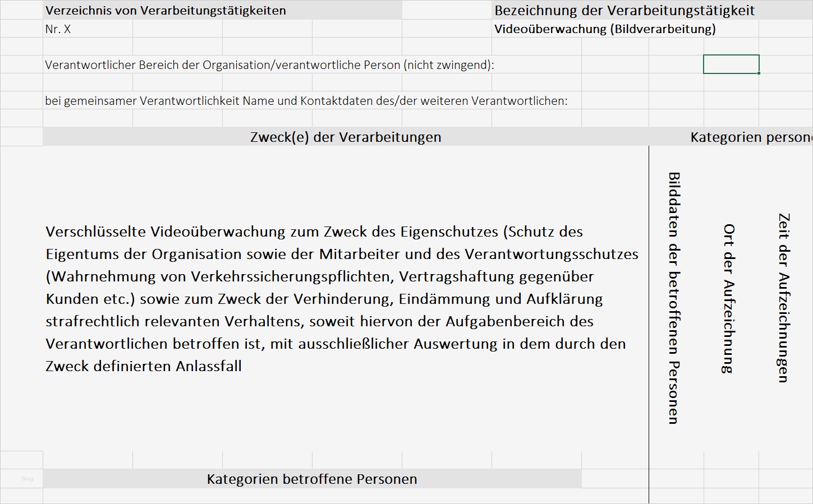Select the empty cell right of 'Videoüberwachung (Bildverarbeitung)'
Image resolution: width=813 pixels, height=504 pixels.
tap(786, 28)
